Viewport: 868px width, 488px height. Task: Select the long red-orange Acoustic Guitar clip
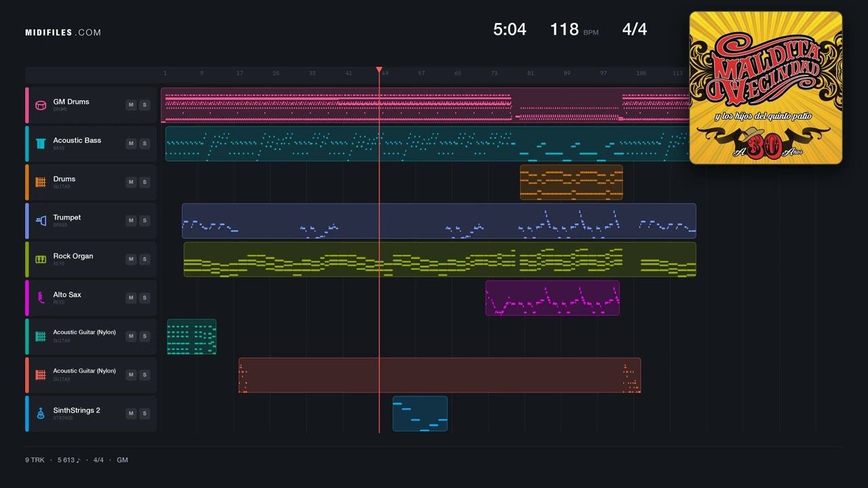click(x=439, y=375)
